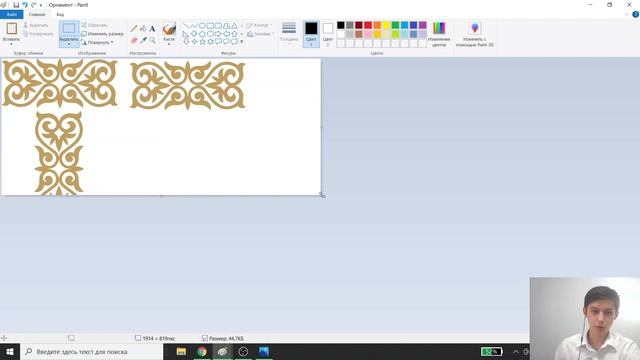Pick the Right arrow shape
The width and height of the screenshot is (640, 360).
[x=218, y=34]
